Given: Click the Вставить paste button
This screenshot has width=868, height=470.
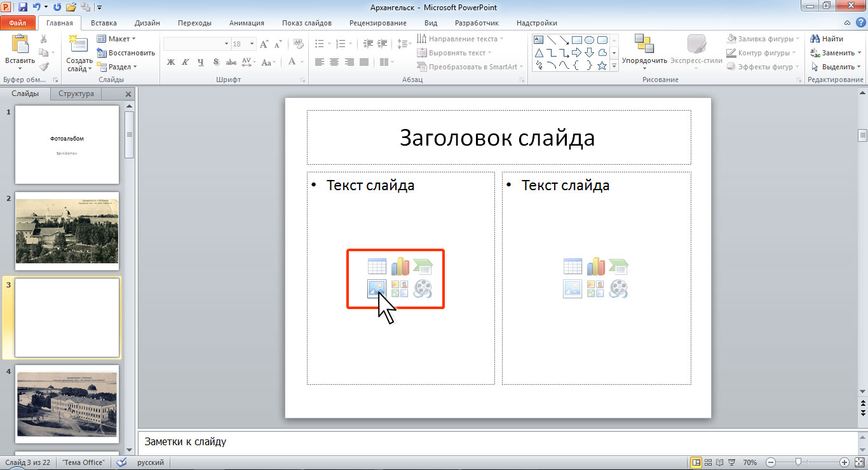Looking at the screenshot, I should click(20, 52).
